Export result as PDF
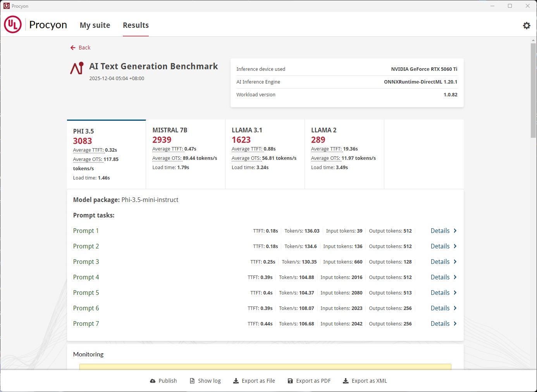This screenshot has height=392, width=537. point(309,381)
